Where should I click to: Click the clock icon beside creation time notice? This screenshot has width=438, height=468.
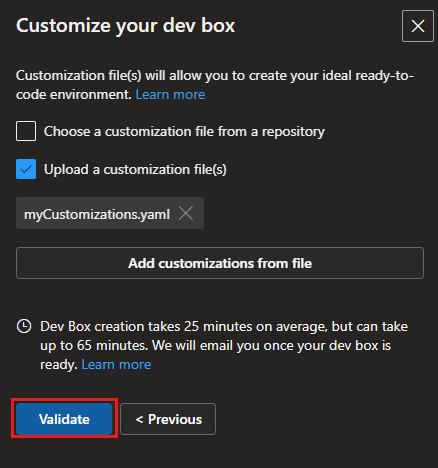(24, 326)
